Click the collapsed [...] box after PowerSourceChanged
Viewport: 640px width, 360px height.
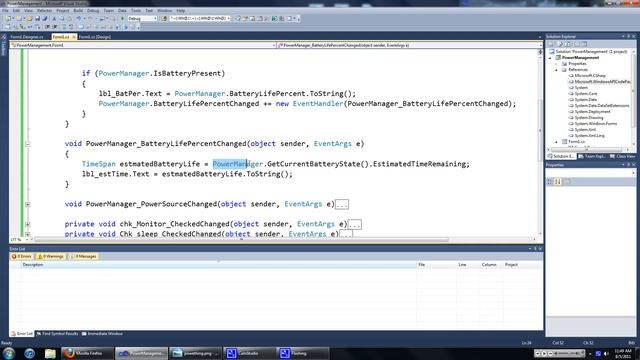pyautogui.click(x=342, y=204)
